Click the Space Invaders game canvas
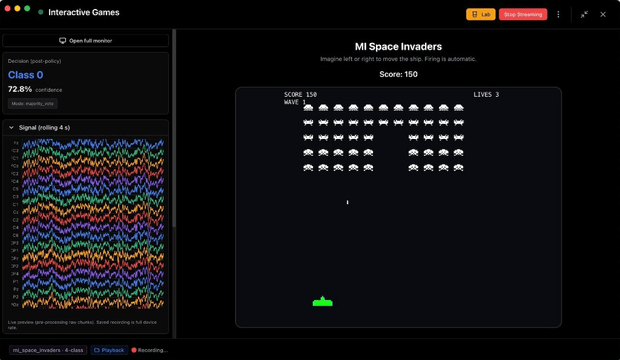 point(398,207)
